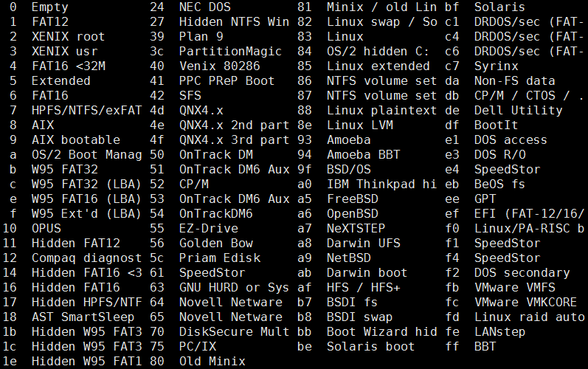Click the 'XENIX usr' text
588x369 pixels.
(64, 52)
